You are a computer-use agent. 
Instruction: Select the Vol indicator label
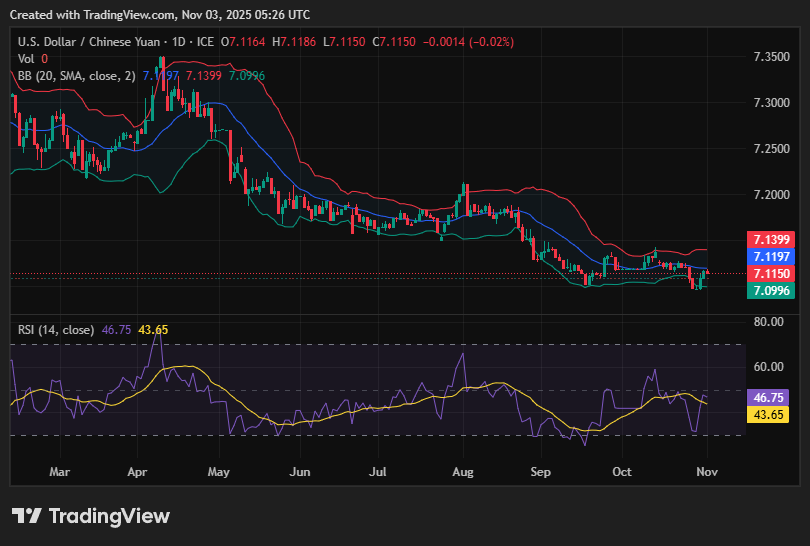coord(25,58)
